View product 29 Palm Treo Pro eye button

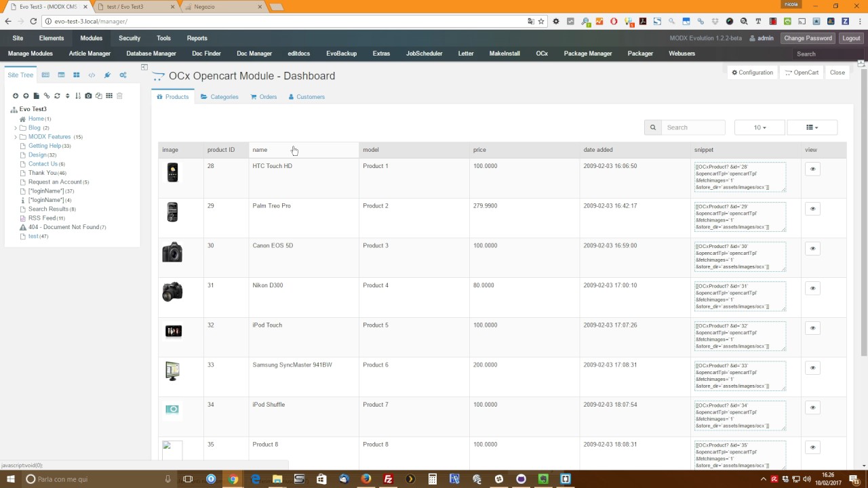[812, 209]
